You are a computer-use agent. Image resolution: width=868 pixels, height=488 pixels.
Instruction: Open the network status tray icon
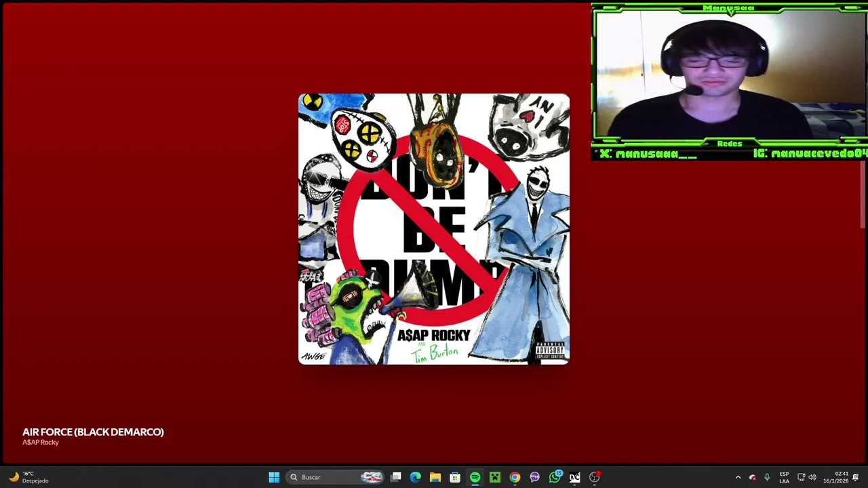[801, 477]
